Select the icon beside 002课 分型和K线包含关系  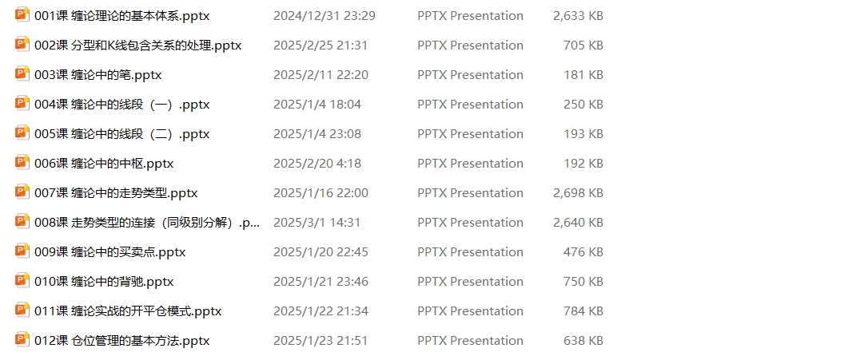pyautogui.click(x=22, y=44)
